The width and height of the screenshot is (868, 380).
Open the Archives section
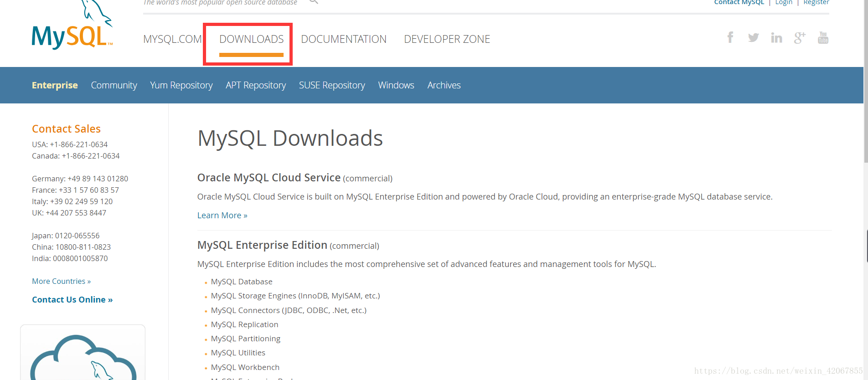444,85
